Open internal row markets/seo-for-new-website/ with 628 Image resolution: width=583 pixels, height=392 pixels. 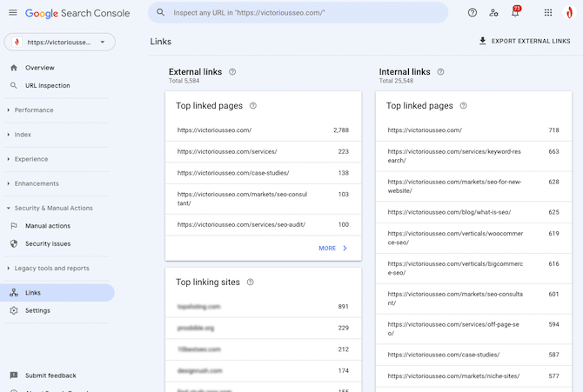[473, 186]
